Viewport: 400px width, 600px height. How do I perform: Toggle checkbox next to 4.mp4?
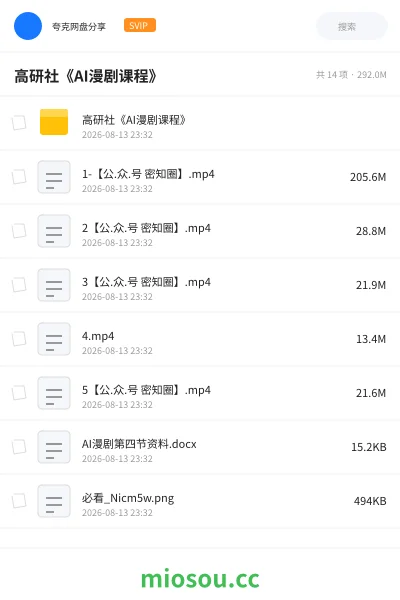tap(19, 339)
